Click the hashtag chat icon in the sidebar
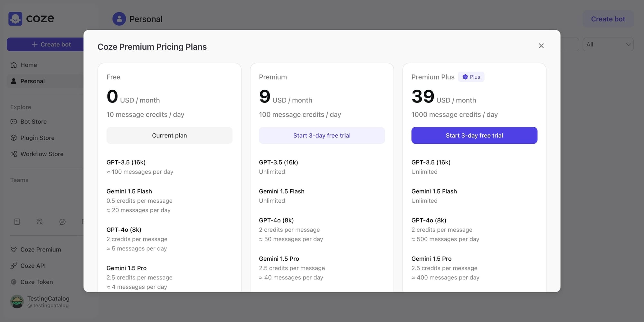 click(62, 222)
